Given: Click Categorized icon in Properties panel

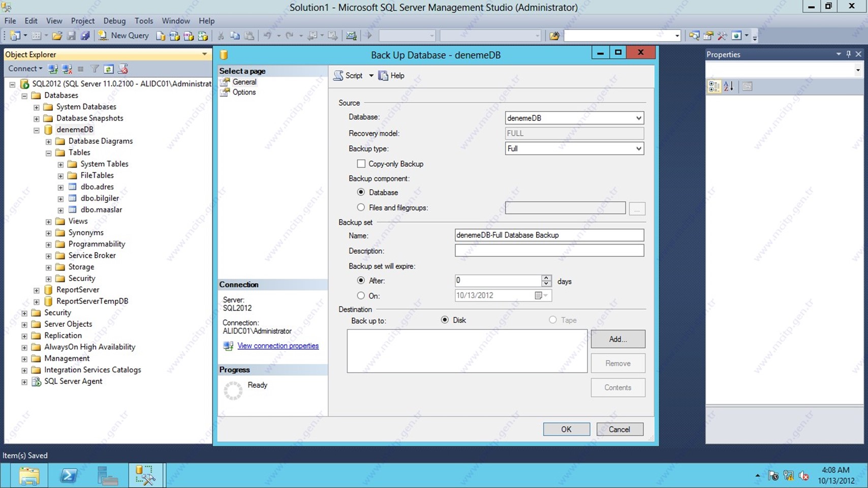Looking at the screenshot, I should [714, 86].
